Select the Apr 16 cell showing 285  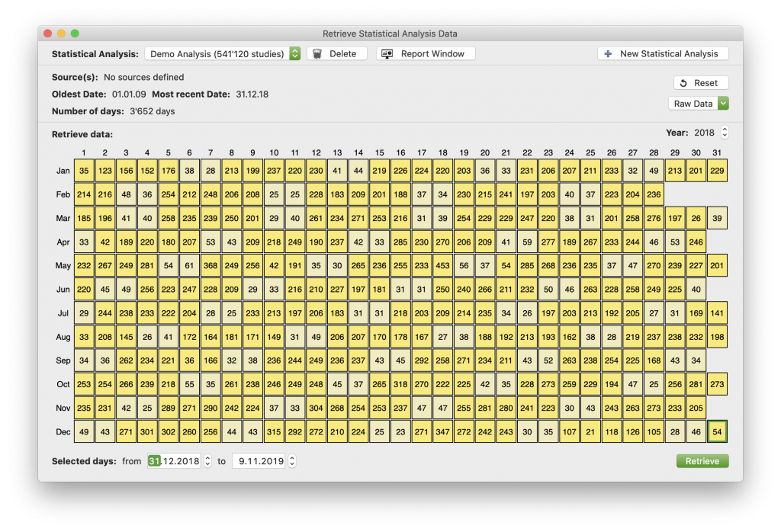[400, 242]
